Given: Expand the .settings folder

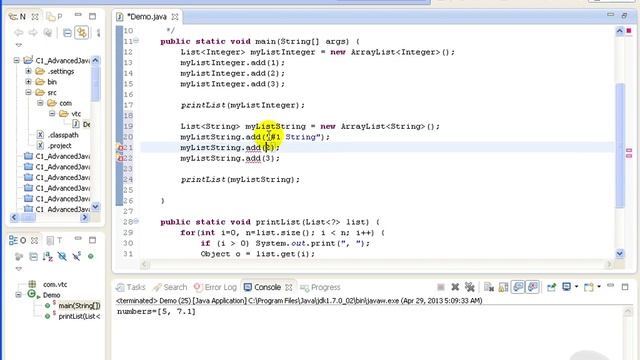Looking at the screenshot, I should click(x=28, y=71).
